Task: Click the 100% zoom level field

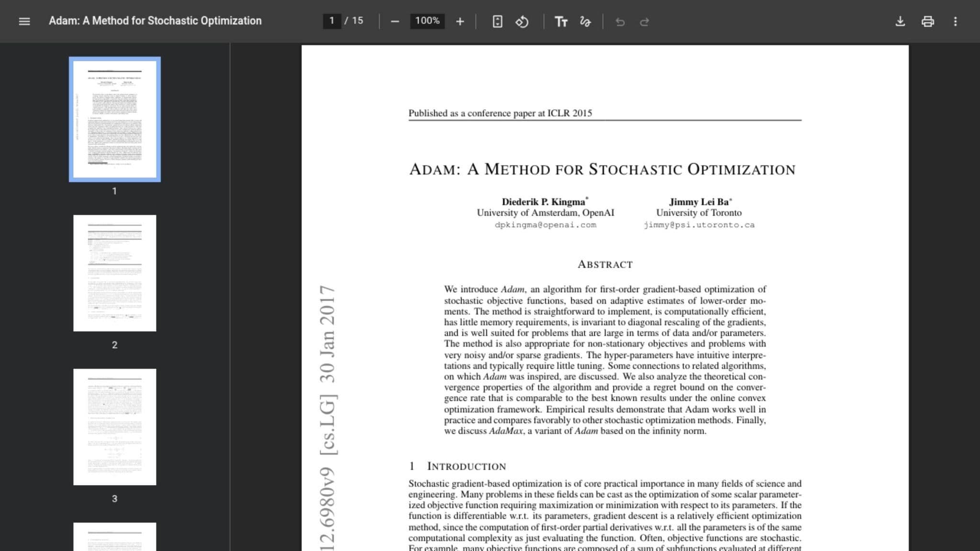Action: point(427,21)
